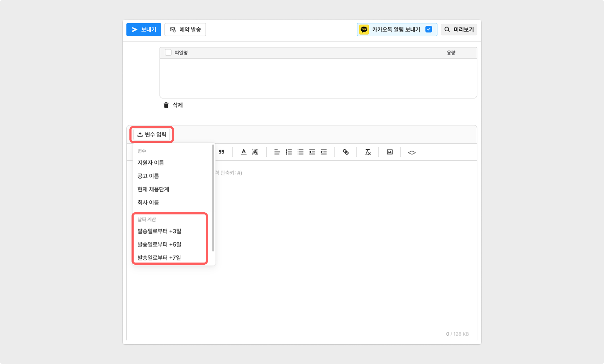Open the code view
Image resolution: width=604 pixels, height=364 pixels.
tap(412, 152)
